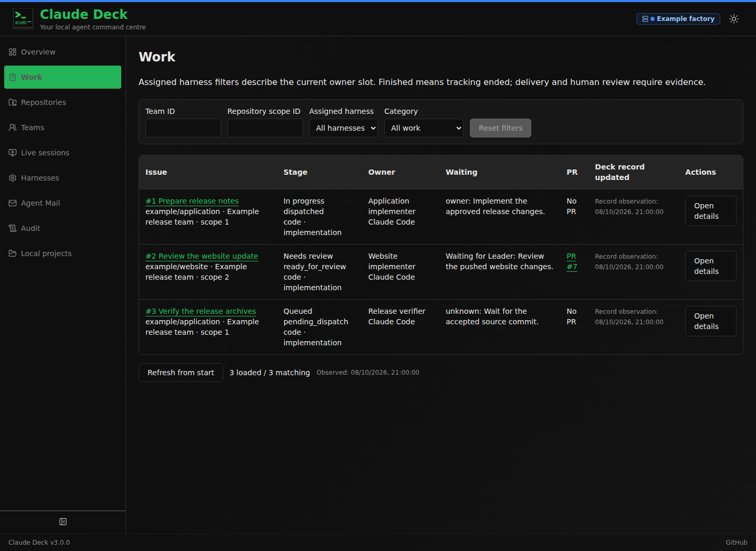Navigate to Live sessions
Image resolution: width=756 pixels, height=551 pixels.
(62, 153)
